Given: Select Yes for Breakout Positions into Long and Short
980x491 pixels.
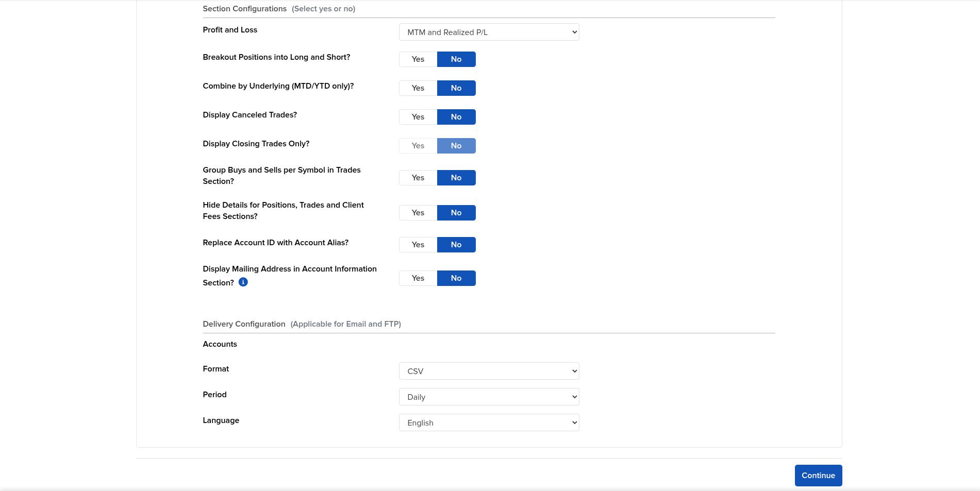Looking at the screenshot, I should pyautogui.click(x=418, y=59).
